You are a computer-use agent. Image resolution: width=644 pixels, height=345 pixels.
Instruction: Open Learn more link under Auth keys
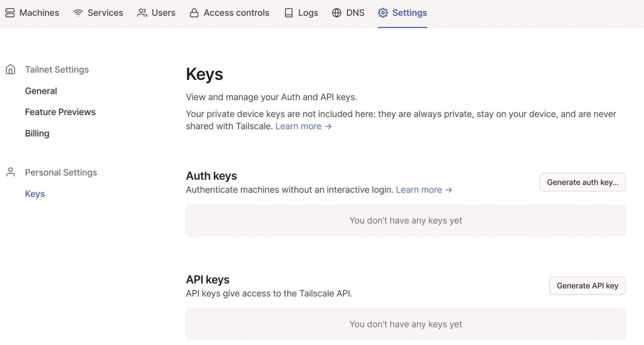pos(424,190)
